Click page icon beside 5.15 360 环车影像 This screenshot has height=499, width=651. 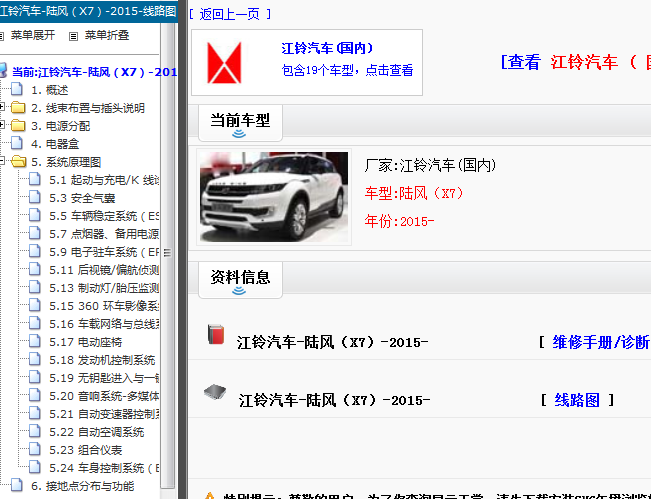click(35, 306)
